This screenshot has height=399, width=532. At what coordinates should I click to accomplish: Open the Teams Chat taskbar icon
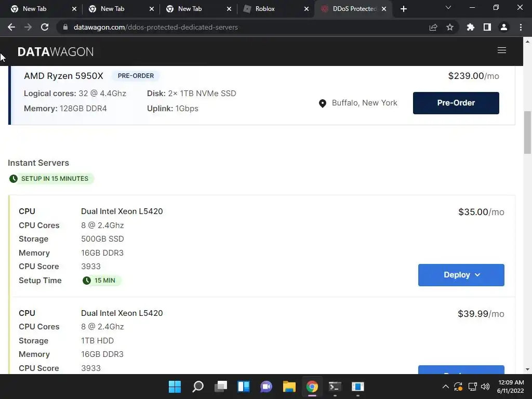pos(267,387)
